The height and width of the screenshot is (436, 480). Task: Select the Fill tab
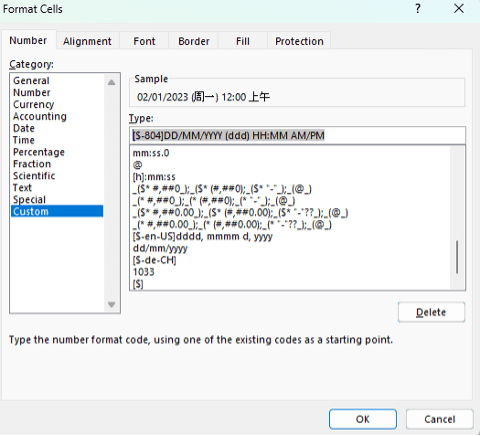pos(243,41)
